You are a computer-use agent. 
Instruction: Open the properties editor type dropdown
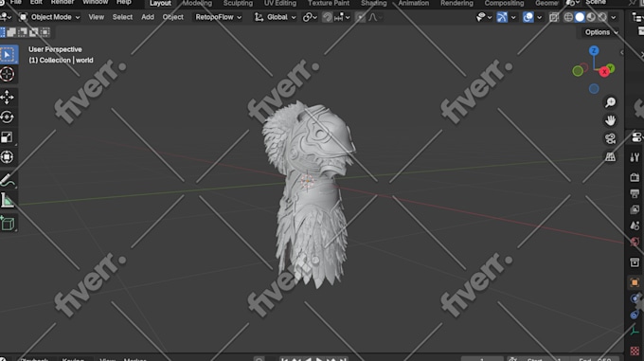[x=637, y=137]
